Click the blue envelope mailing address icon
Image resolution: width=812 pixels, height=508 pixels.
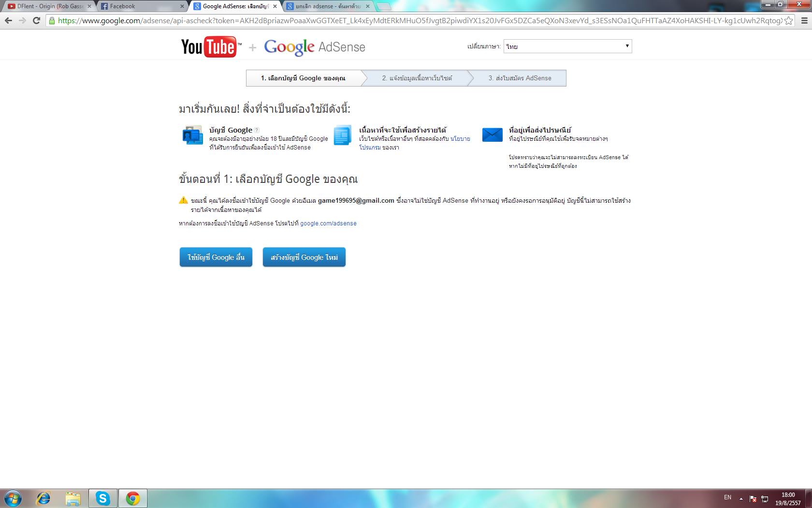[493, 134]
